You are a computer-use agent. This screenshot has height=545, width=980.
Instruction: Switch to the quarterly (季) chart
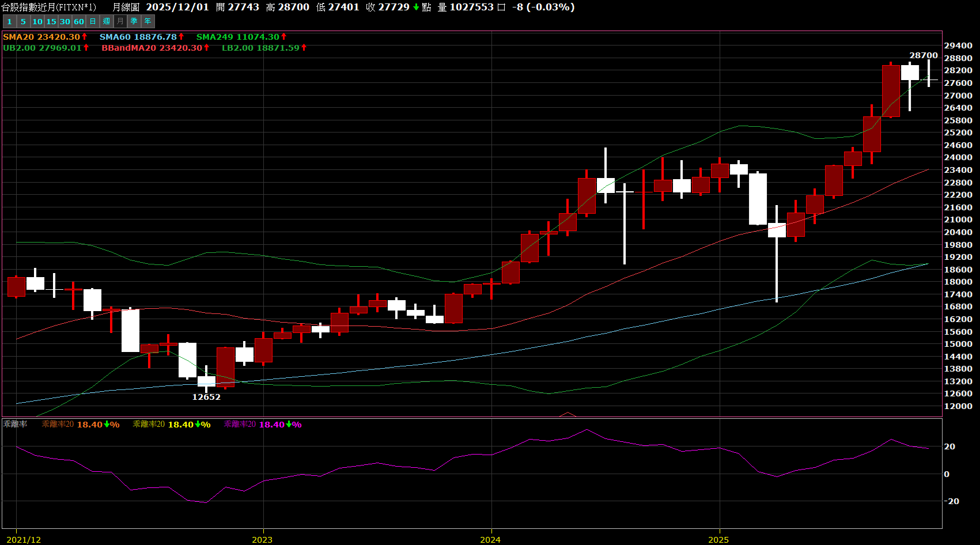click(x=134, y=21)
